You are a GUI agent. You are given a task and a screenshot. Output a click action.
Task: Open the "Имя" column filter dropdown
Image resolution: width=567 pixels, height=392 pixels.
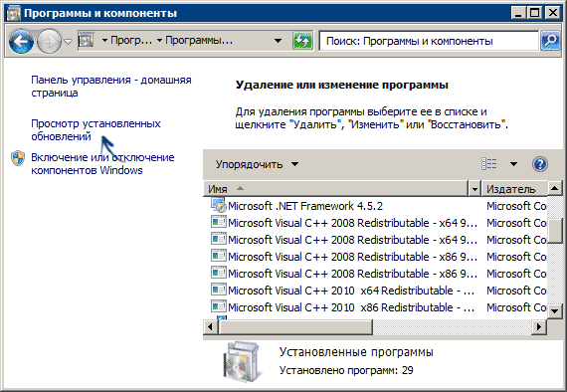coord(474,189)
